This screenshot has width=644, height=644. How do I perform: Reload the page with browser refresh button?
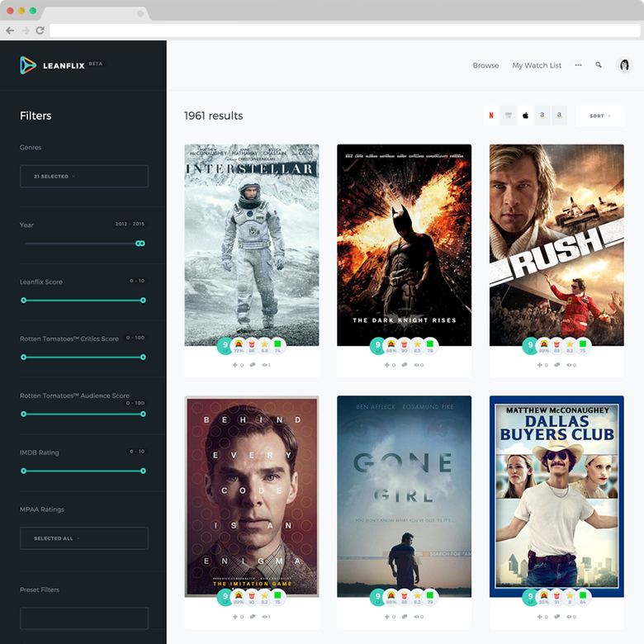click(40, 31)
